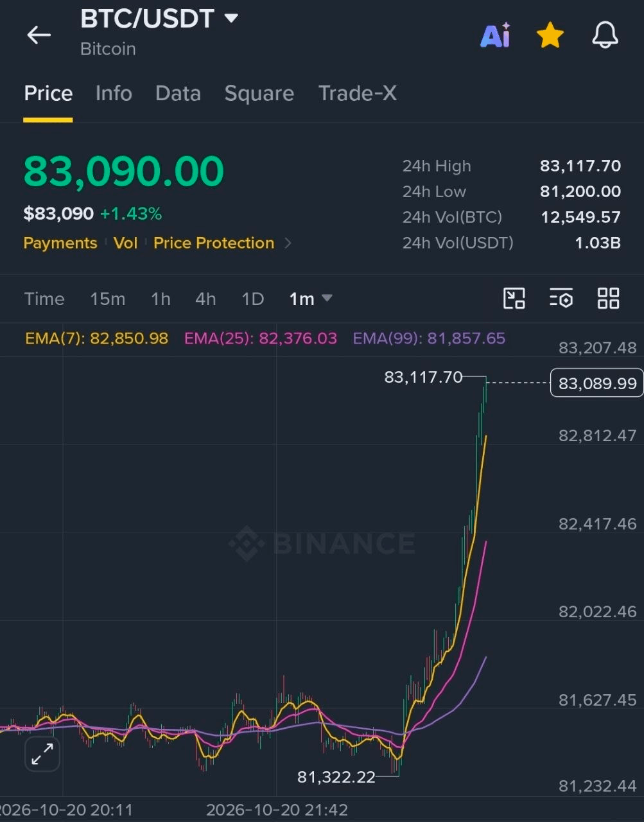Open the 1m interval dropdown
This screenshot has width=644, height=822.
[x=311, y=299]
